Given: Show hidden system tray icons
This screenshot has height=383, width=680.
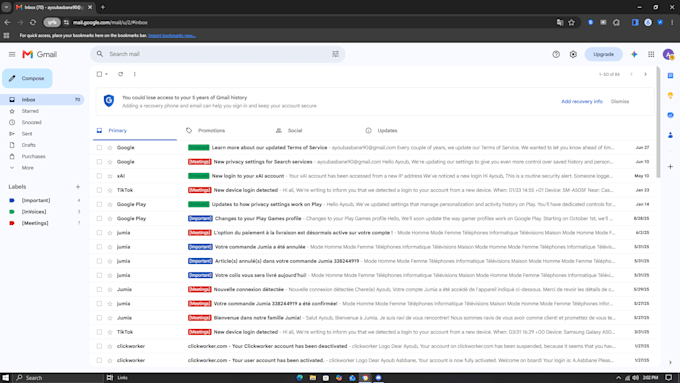Looking at the screenshot, I should click(x=618, y=378).
